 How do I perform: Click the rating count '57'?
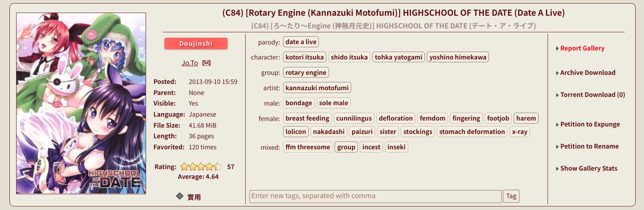tap(231, 167)
